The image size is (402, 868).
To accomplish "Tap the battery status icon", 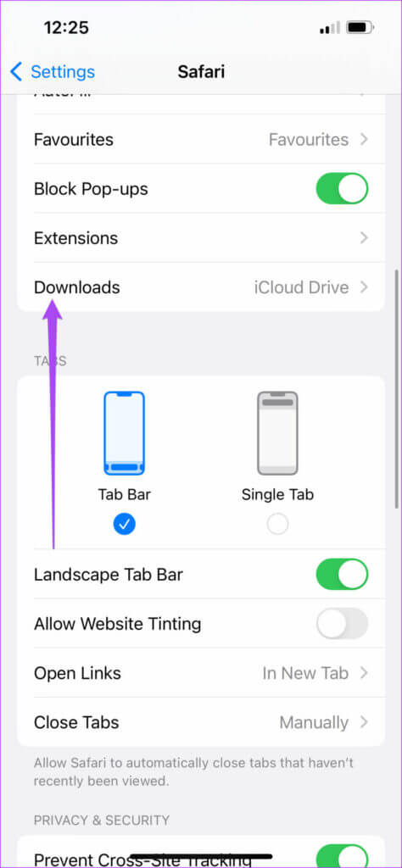I will tap(360, 27).
